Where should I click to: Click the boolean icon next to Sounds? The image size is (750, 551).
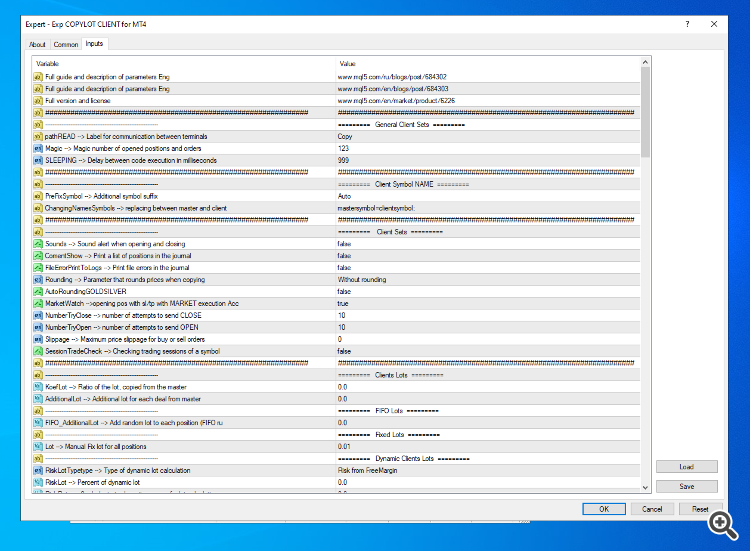coord(38,244)
